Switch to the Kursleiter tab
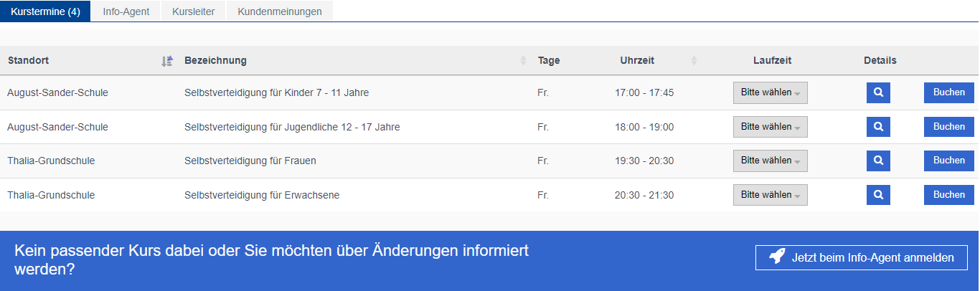This screenshot has height=291, width=980. pos(194,11)
